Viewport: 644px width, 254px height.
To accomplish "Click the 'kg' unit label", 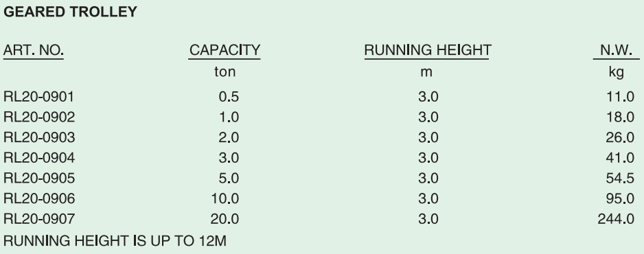I will [x=616, y=73].
